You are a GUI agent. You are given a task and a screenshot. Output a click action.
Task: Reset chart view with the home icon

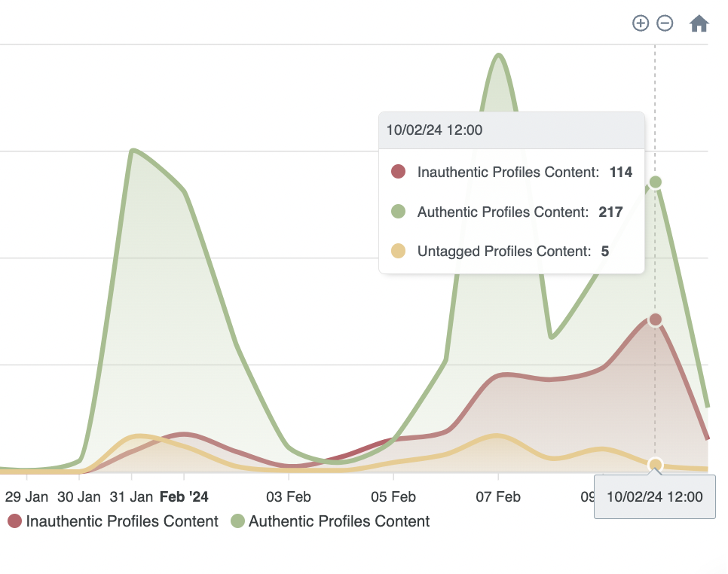pyautogui.click(x=699, y=23)
